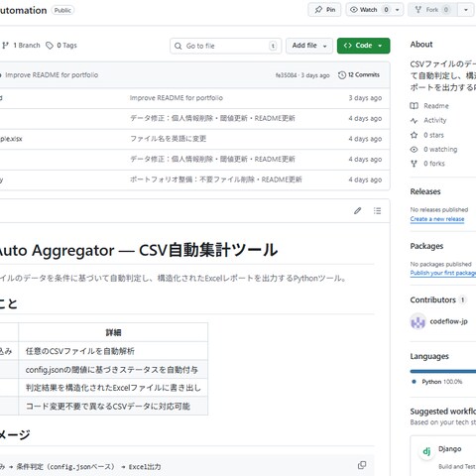Open the Django suggested workflow icon
Screen dimensions: 476x476
[x=426, y=451]
